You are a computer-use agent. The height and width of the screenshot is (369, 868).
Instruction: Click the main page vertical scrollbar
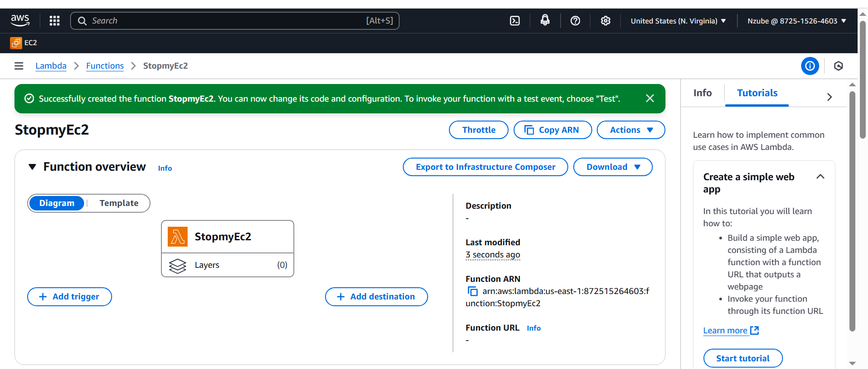(x=863, y=79)
